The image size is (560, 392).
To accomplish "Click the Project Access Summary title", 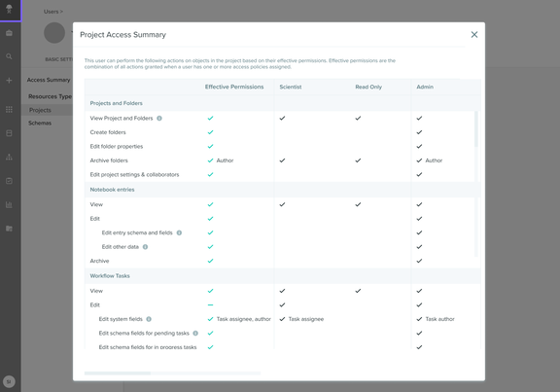I will point(122,35).
